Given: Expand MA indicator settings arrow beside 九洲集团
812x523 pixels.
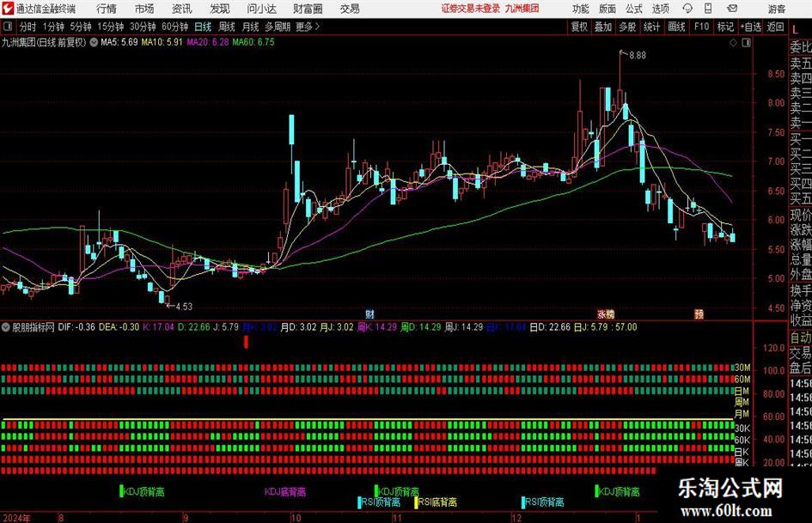Looking at the screenshot, I should tap(94, 42).
